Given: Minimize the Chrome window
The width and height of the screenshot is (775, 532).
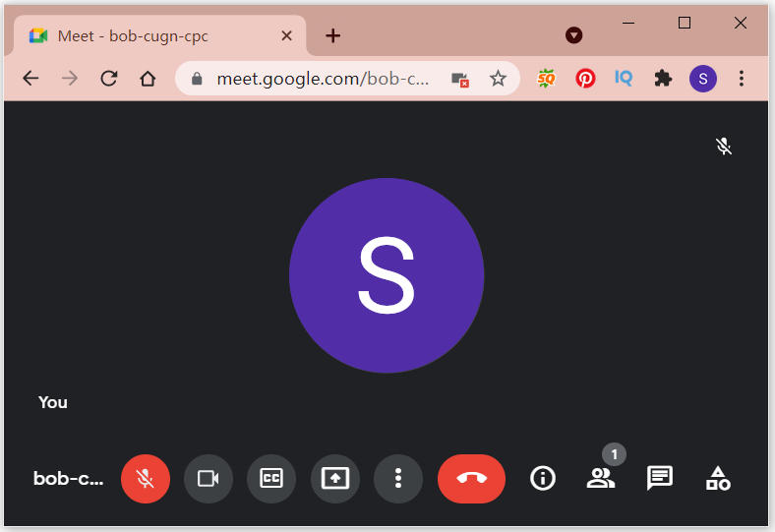Looking at the screenshot, I should (628, 23).
